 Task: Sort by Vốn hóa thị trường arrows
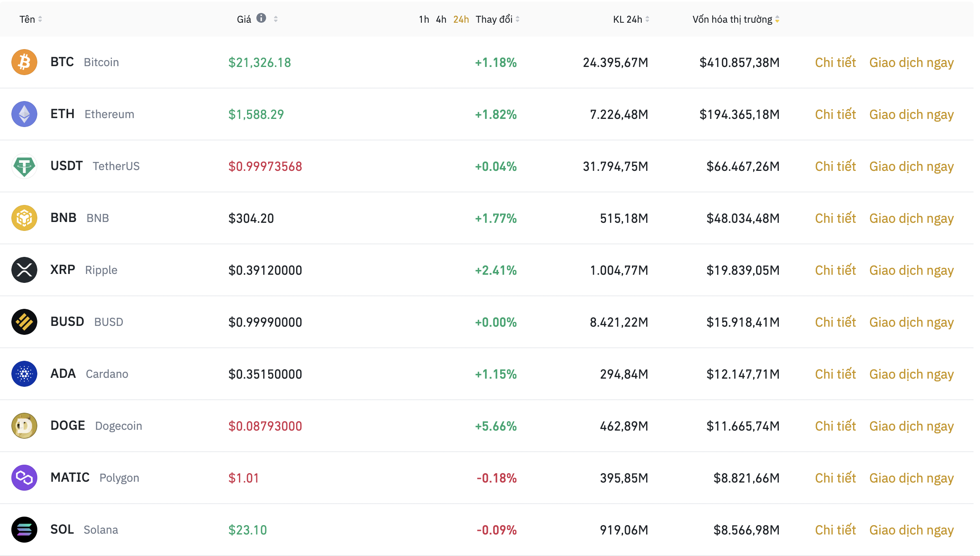pyautogui.click(x=777, y=19)
